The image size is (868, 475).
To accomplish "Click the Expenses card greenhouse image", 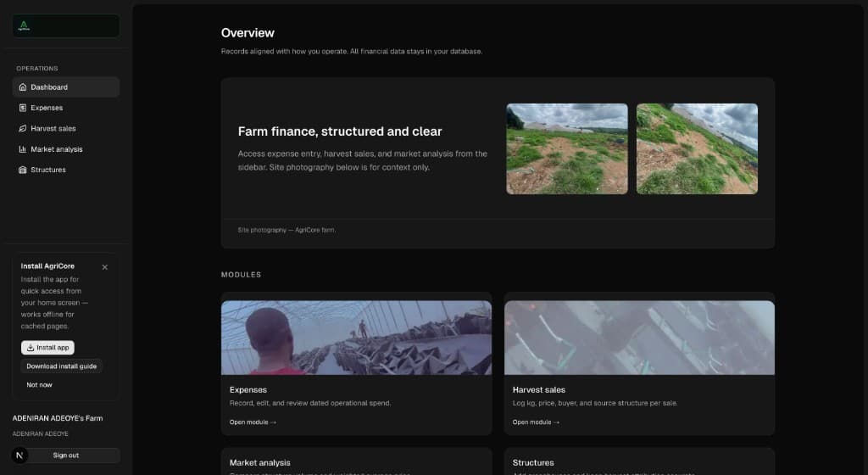I will [356, 338].
